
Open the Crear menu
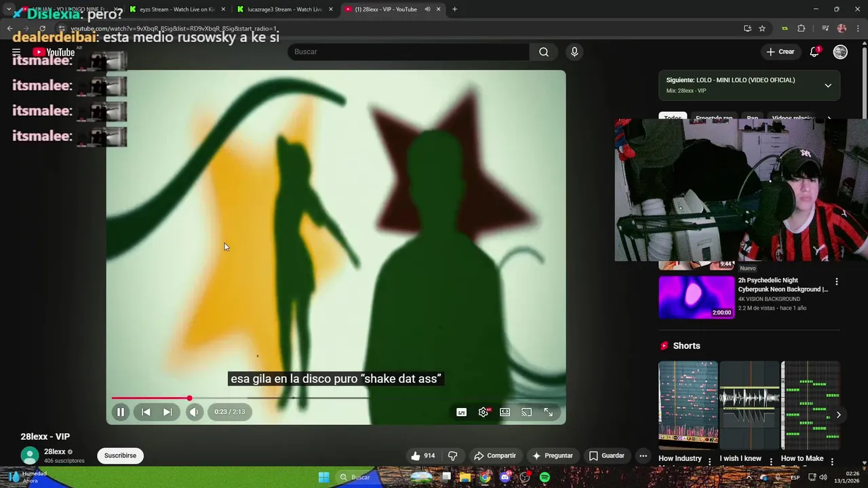point(780,52)
